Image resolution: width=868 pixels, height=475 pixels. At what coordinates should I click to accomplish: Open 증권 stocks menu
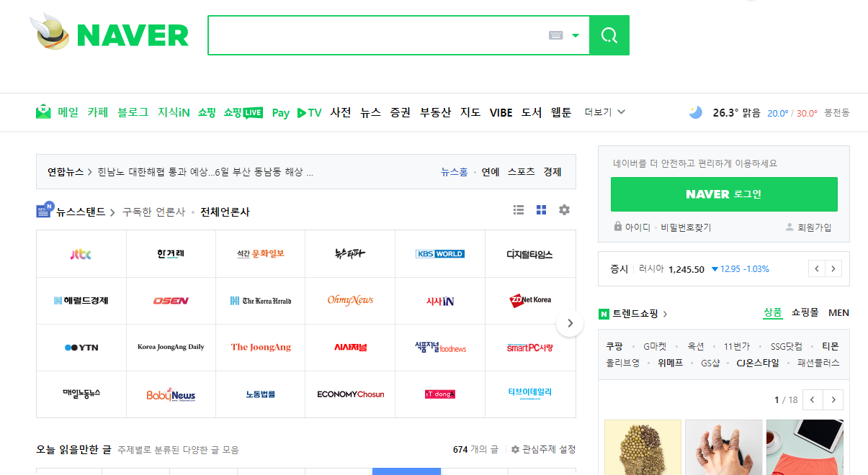401,112
